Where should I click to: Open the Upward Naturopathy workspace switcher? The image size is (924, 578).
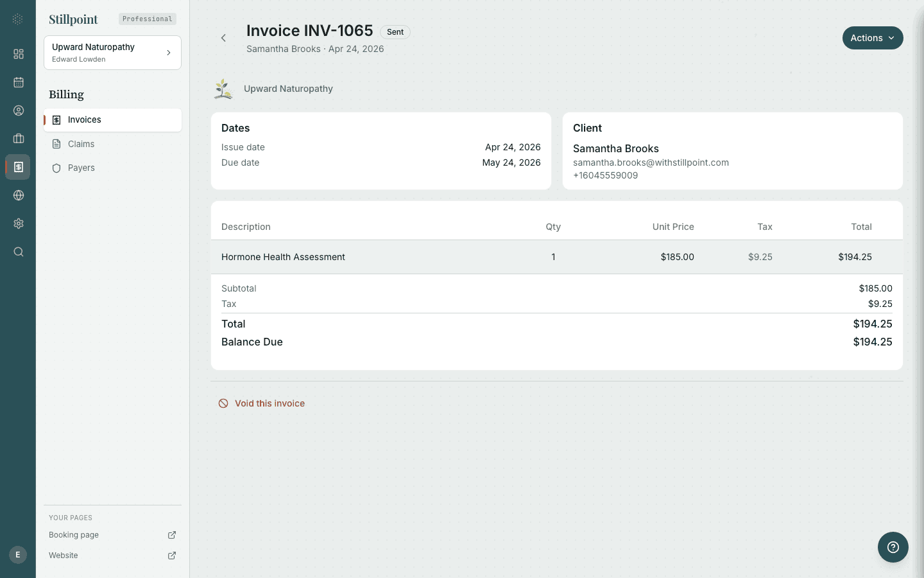click(112, 53)
